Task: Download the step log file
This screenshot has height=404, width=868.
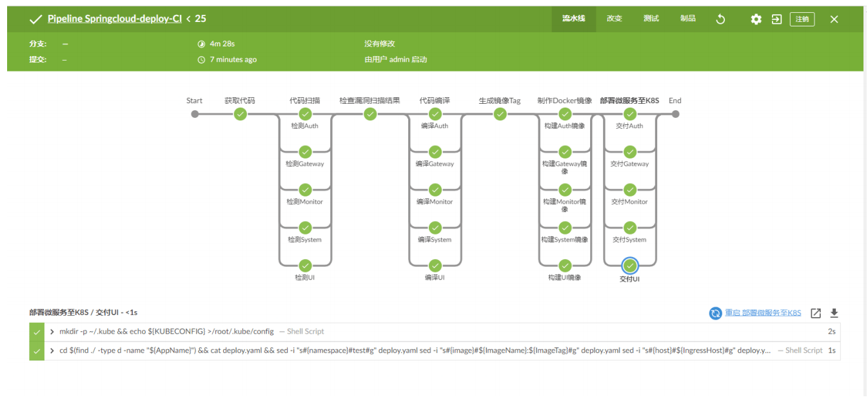Action: [x=834, y=313]
